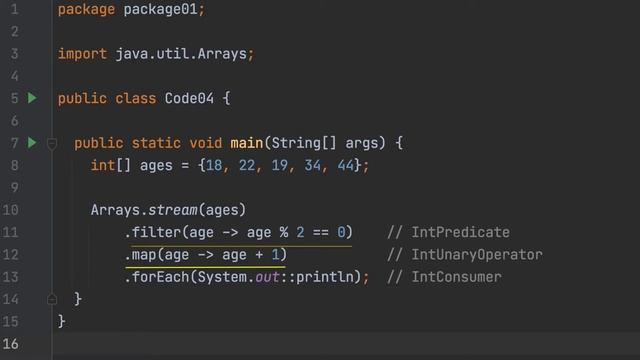Click the main method end fold marker

tap(52, 299)
